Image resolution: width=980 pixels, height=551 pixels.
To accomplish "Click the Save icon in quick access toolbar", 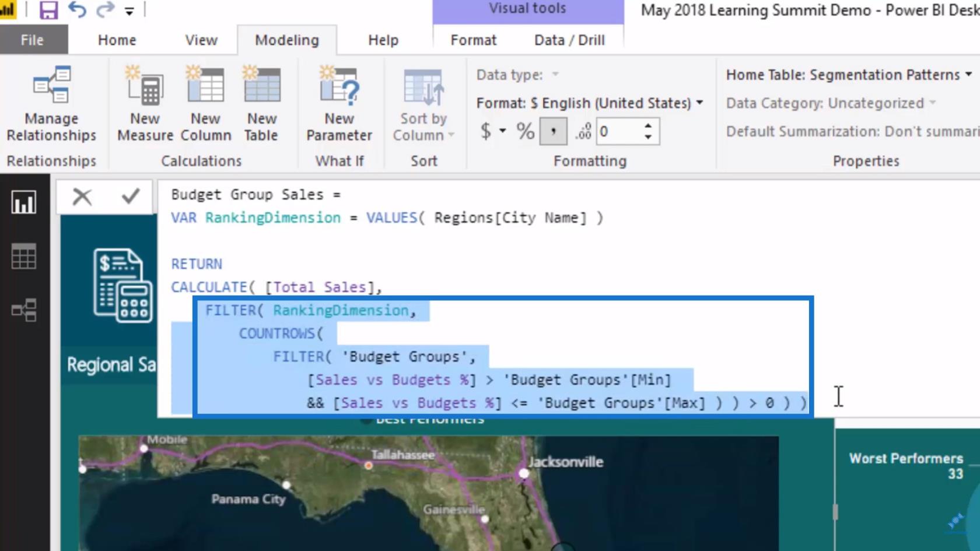I will click(48, 10).
